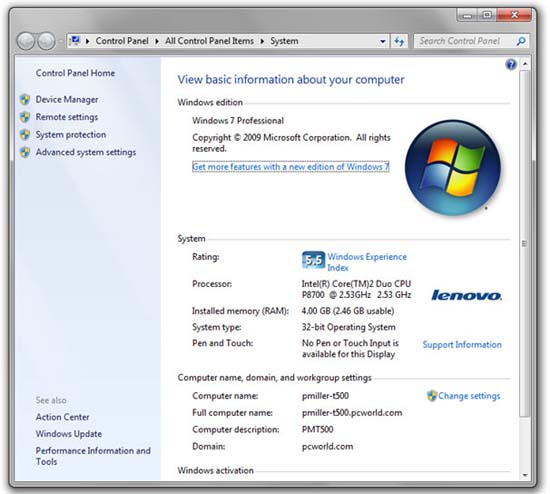Open Performance Information and Tools

coord(93,456)
